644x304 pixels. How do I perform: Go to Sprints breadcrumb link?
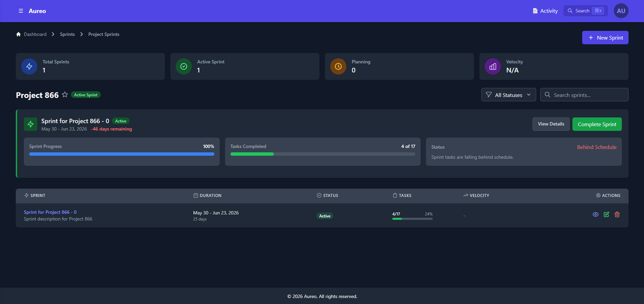[x=67, y=34]
